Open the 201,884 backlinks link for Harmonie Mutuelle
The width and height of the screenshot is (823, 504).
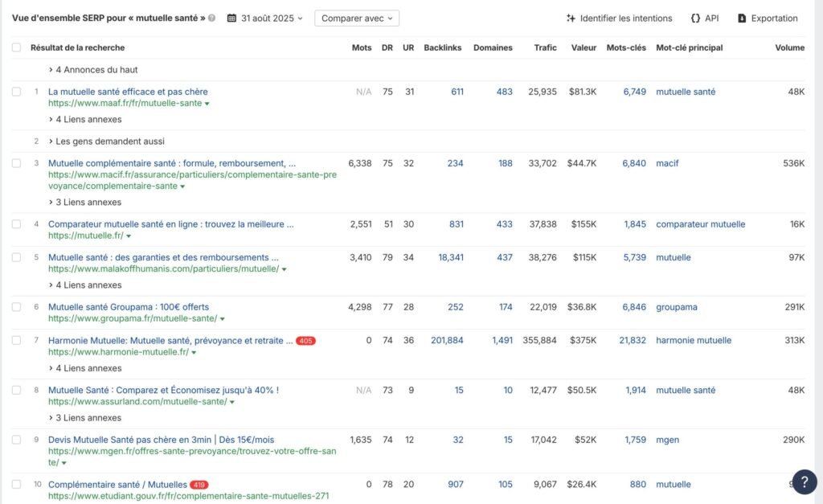point(447,340)
